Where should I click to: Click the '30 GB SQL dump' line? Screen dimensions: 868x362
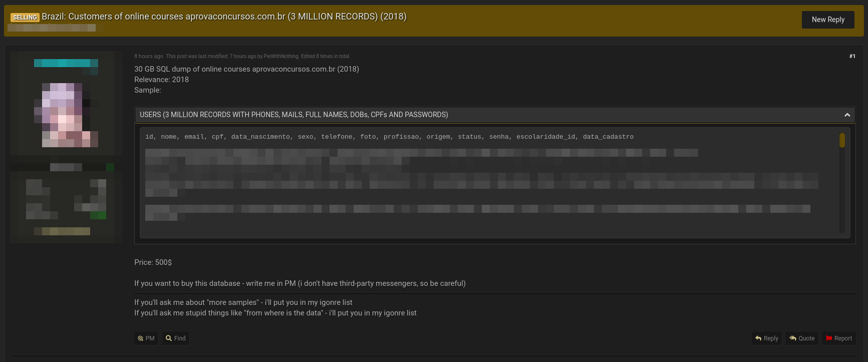(246, 69)
